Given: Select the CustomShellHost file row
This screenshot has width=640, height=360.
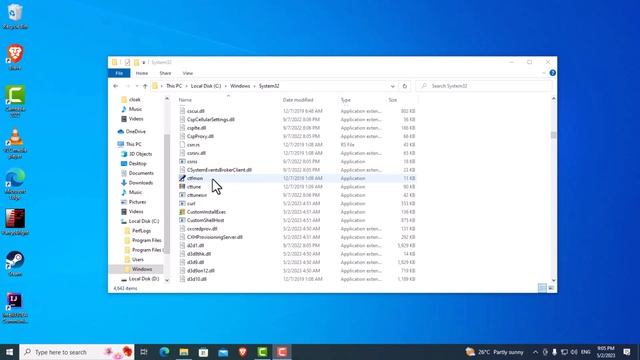Looking at the screenshot, I should [297, 220].
